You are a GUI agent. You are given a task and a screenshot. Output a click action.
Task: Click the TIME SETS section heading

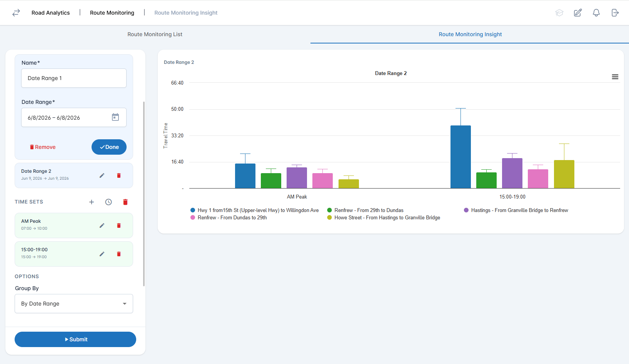tap(29, 202)
